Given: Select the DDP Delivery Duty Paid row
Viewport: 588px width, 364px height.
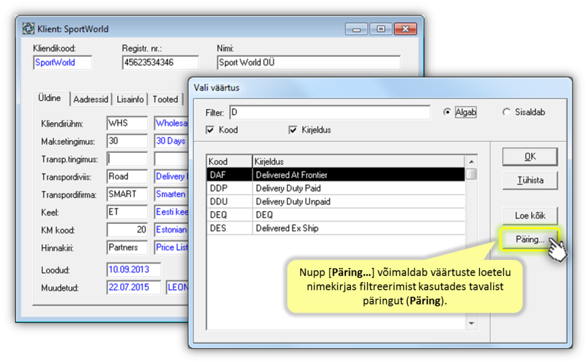Looking at the screenshot, I should (335, 188).
